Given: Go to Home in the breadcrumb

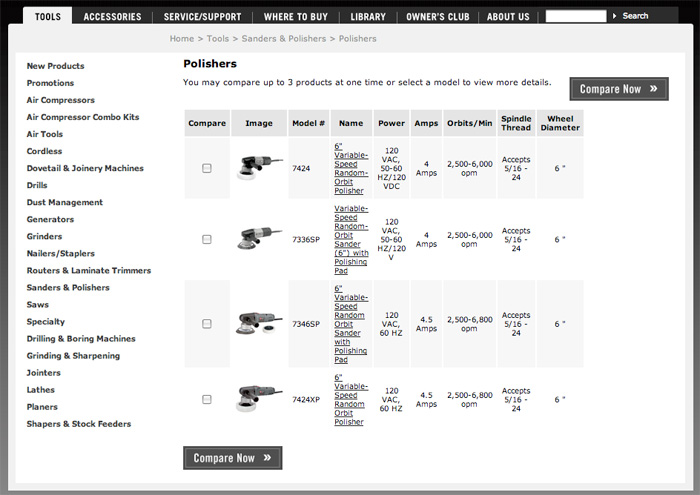Looking at the screenshot, I should (182, 39).
